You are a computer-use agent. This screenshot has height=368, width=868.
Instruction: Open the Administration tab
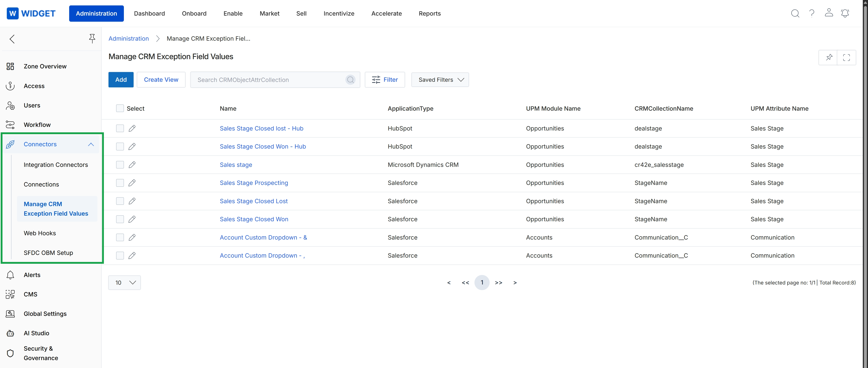coord(96,14)
